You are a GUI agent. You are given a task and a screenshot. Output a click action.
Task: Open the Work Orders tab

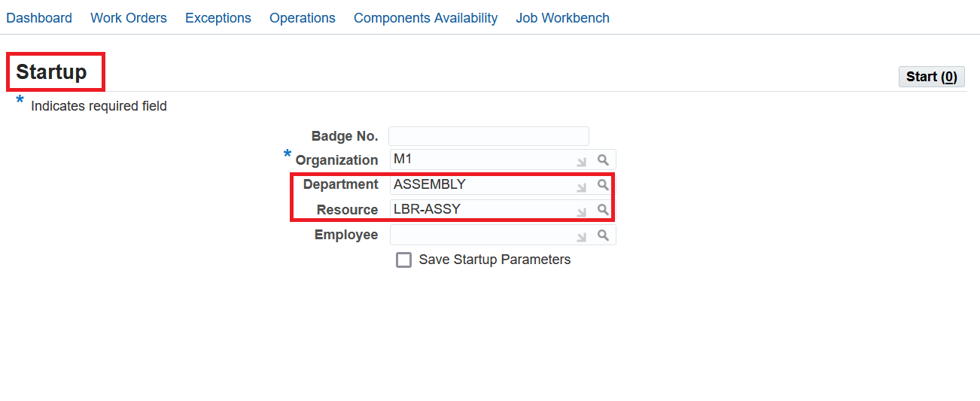129,18
